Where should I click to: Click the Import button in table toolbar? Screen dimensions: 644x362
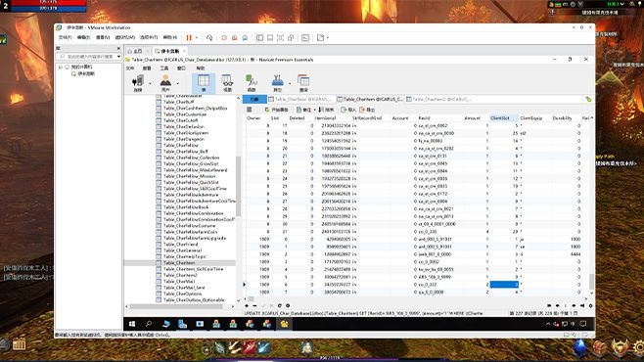348,110
